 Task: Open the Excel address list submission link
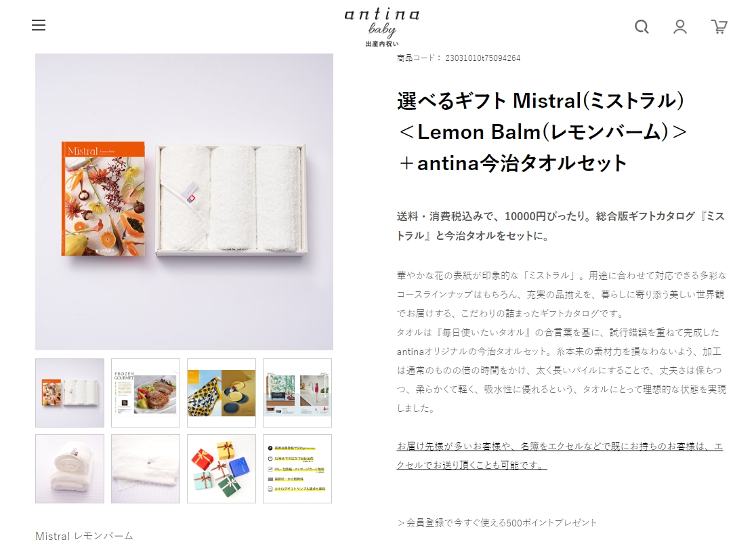tap(560, 456)
